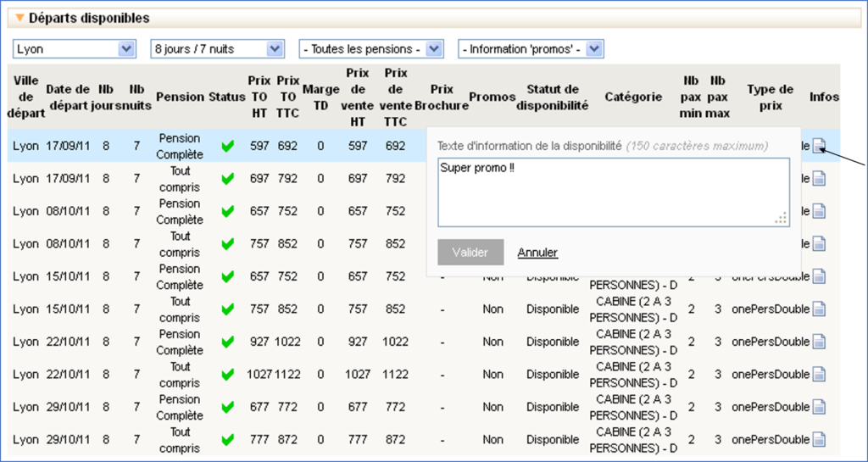
Task: Toggle green status check for 29/10/11 Pension Complète
Action: point(227,407)
